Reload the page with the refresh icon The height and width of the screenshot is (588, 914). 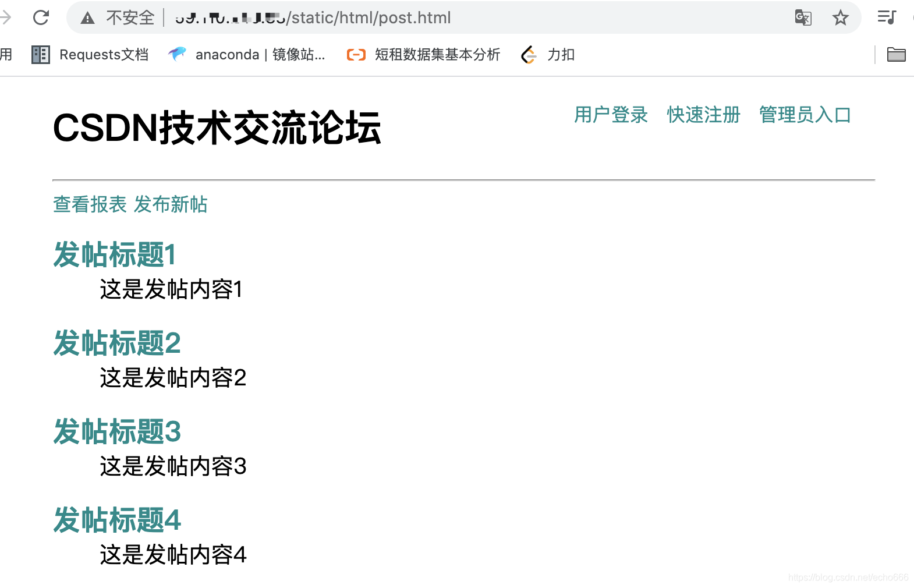coord(41,17)
